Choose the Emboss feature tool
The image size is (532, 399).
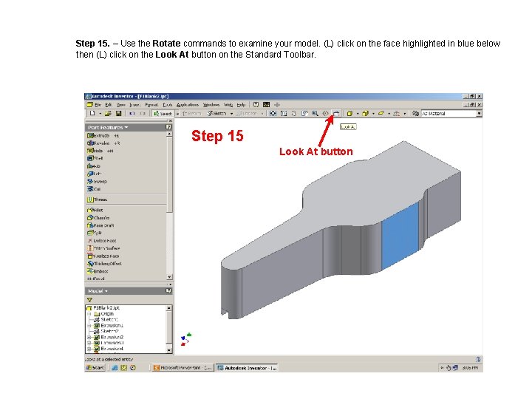coord(98,271)
